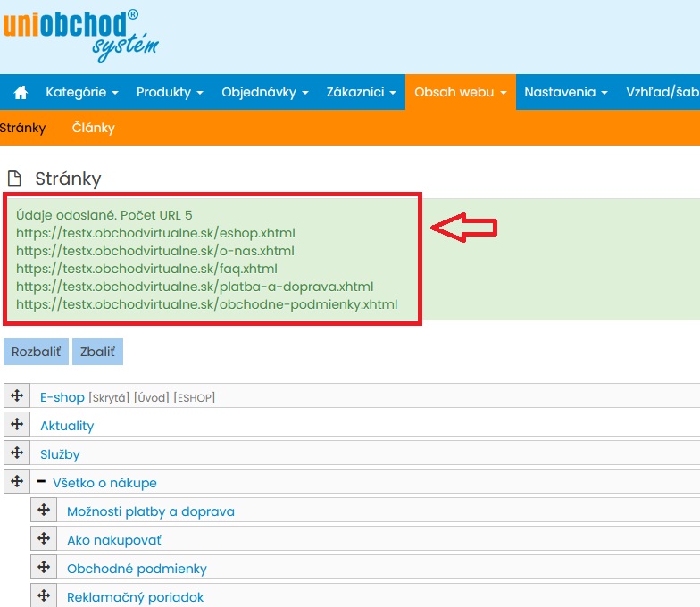
Task: Click move handle beside Možnosti platby a doprava
Action: [44, 511]
